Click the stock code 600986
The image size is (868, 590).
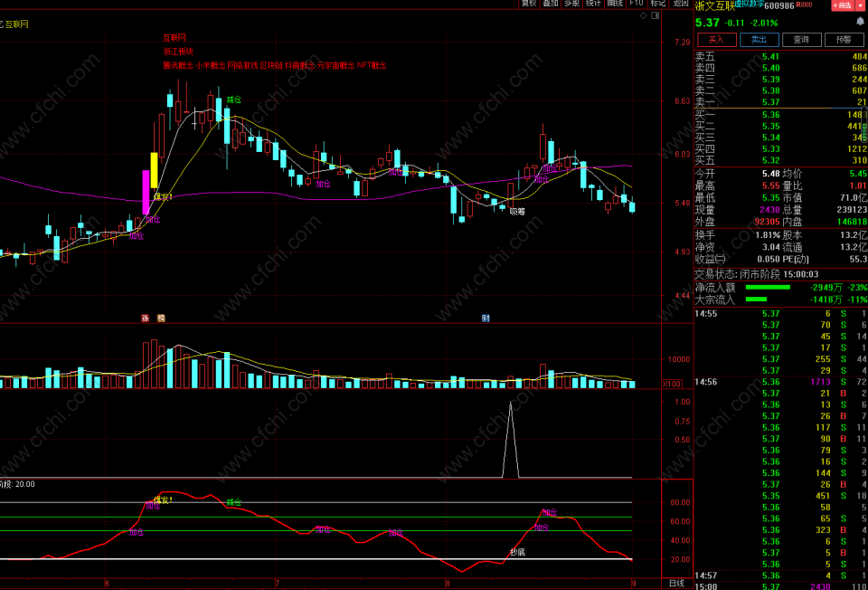tap(779, 6)
